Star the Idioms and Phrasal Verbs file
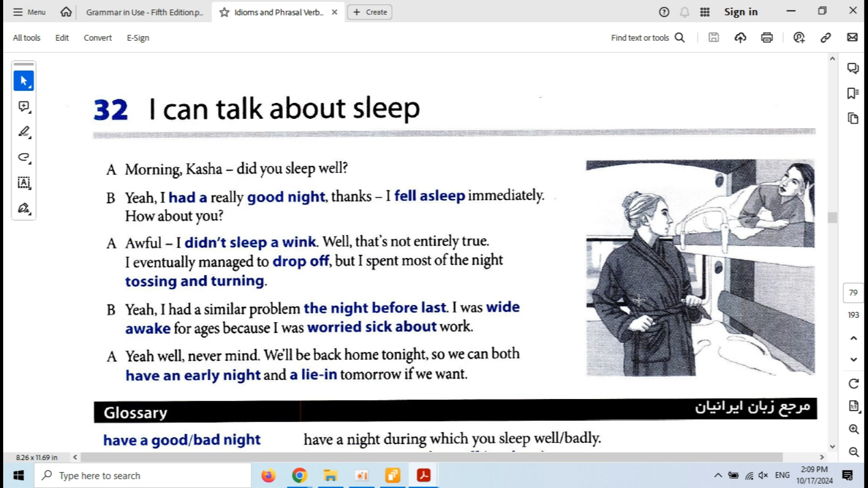This screenshot has width=868, height=488. (224, 12)
